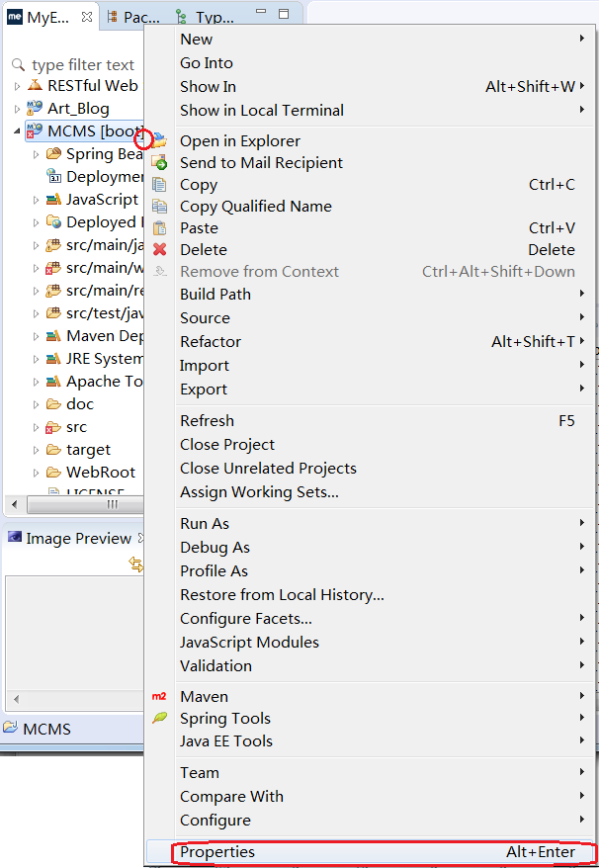Viewport: 601px width, 868px height.
Task: Click the Copy pages icon
Action: click(x=159, y=184)
